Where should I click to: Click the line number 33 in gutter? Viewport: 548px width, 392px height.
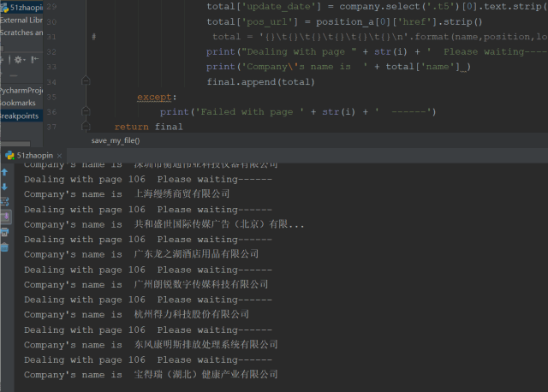[51, 67]
